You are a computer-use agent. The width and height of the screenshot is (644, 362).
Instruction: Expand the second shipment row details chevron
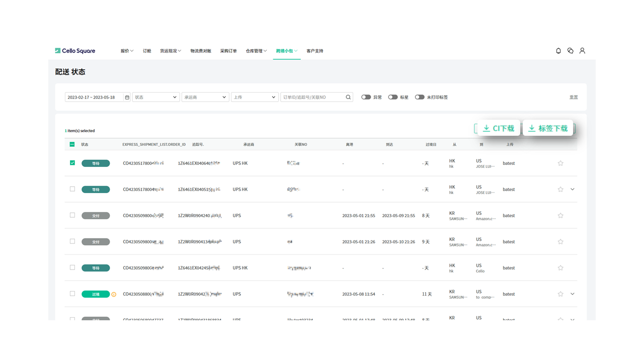(x=573, y=190)
